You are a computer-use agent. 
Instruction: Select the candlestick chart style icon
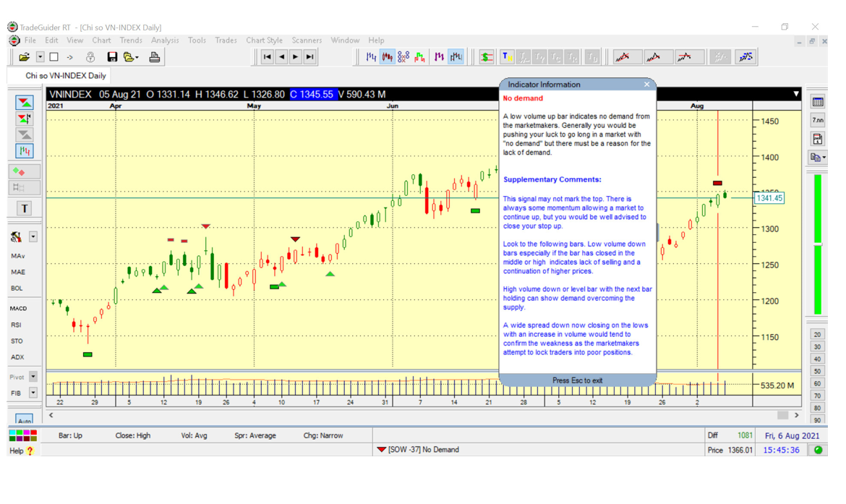click(388, 57)
